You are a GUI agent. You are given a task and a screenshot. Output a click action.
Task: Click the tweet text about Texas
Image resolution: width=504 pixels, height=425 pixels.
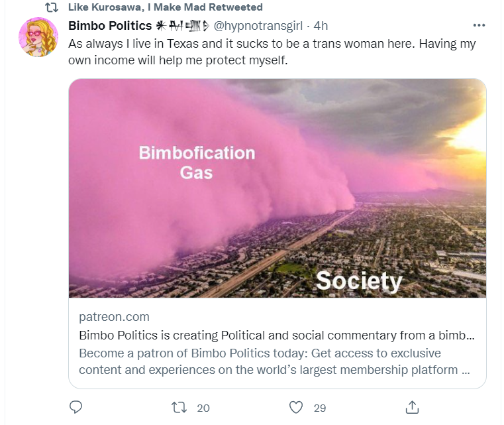[272, 52]
